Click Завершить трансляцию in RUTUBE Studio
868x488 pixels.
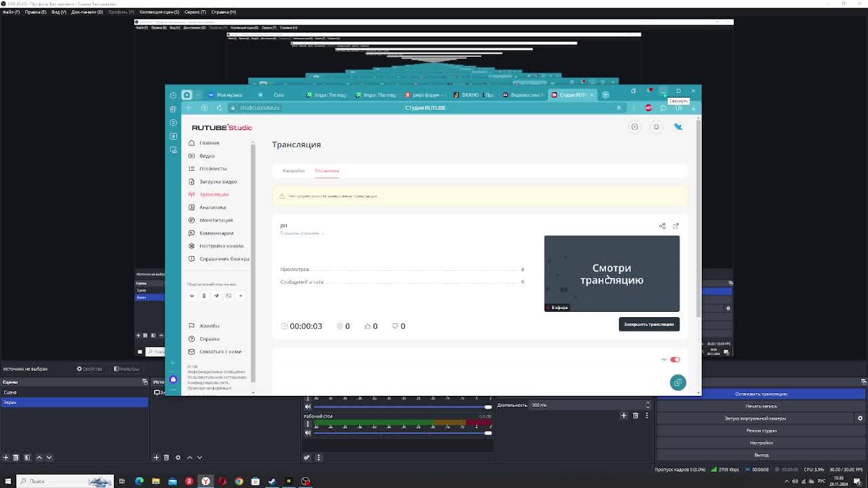click(649, 325)
